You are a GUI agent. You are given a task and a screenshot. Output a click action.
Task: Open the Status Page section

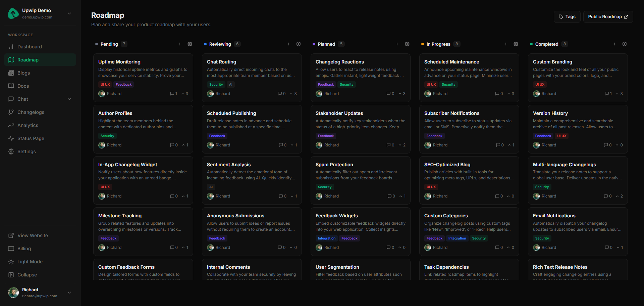click(x=40, y=138)
